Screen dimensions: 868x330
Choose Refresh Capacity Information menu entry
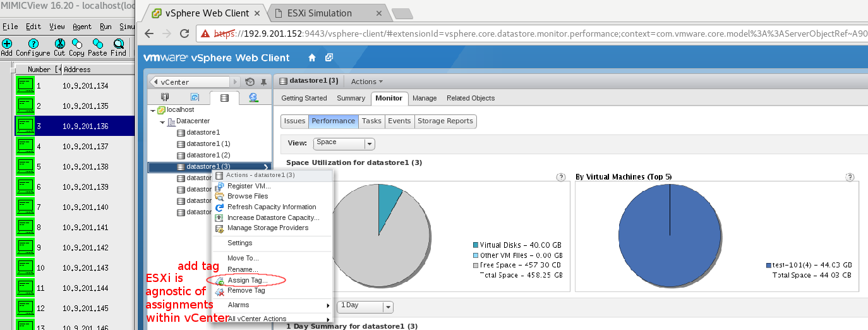tap(272, 207)
